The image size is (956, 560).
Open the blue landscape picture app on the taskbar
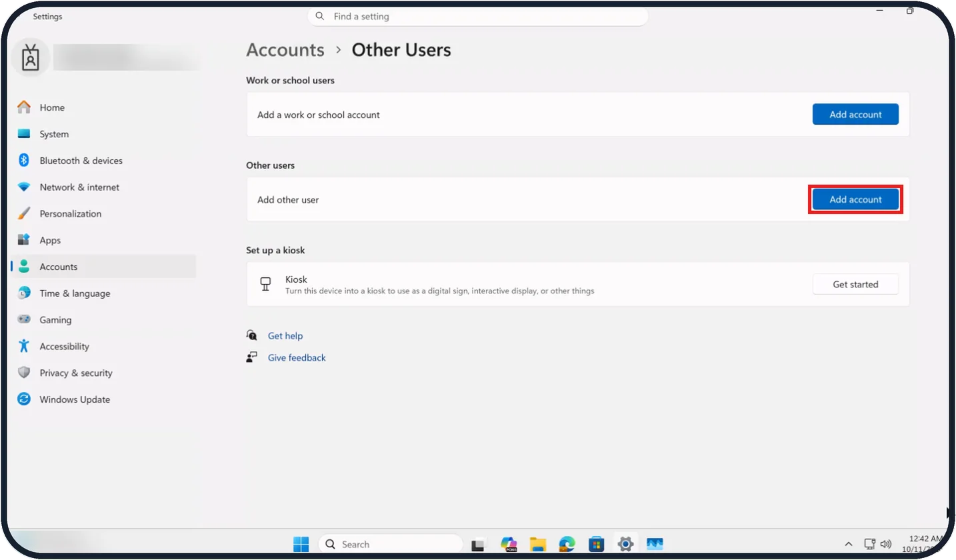click(x=655, y=544)
